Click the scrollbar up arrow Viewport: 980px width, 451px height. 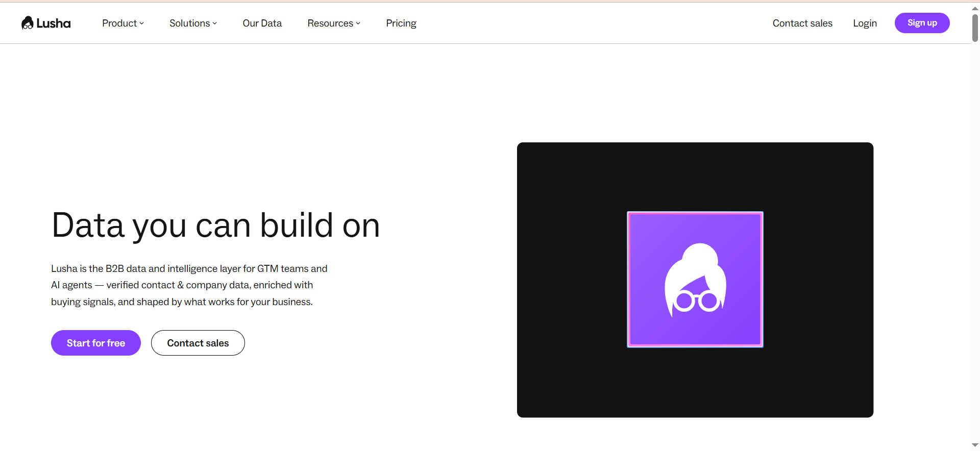(x=975, y=8)
